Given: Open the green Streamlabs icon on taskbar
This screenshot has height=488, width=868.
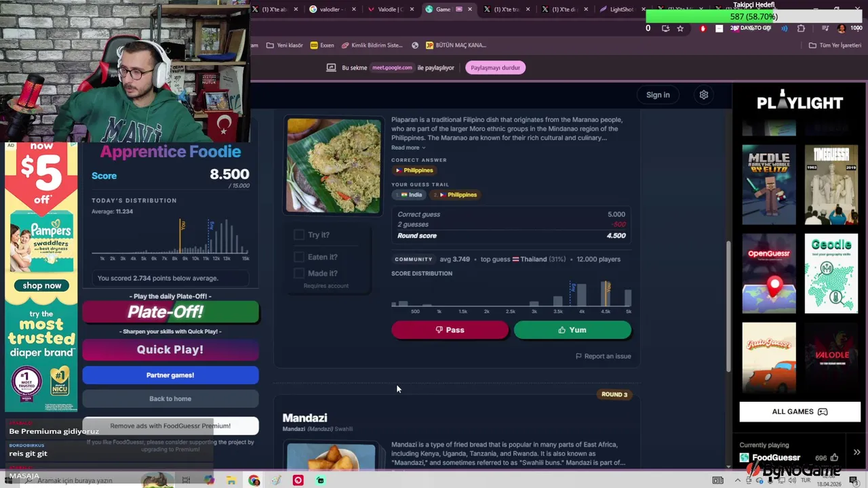Looking at the screenshot, I should [320, 481].
